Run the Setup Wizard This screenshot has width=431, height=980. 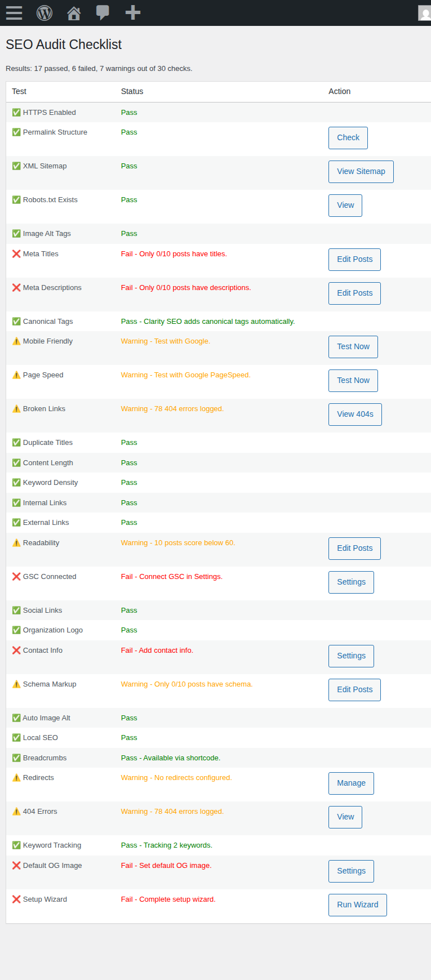(x=357, y=905)
